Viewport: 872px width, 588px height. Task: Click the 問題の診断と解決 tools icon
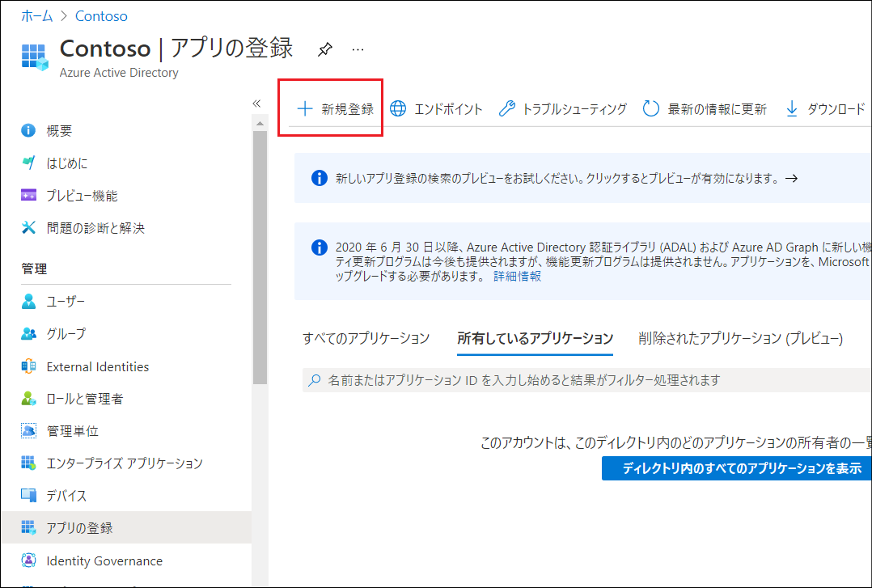coord(28,227)
